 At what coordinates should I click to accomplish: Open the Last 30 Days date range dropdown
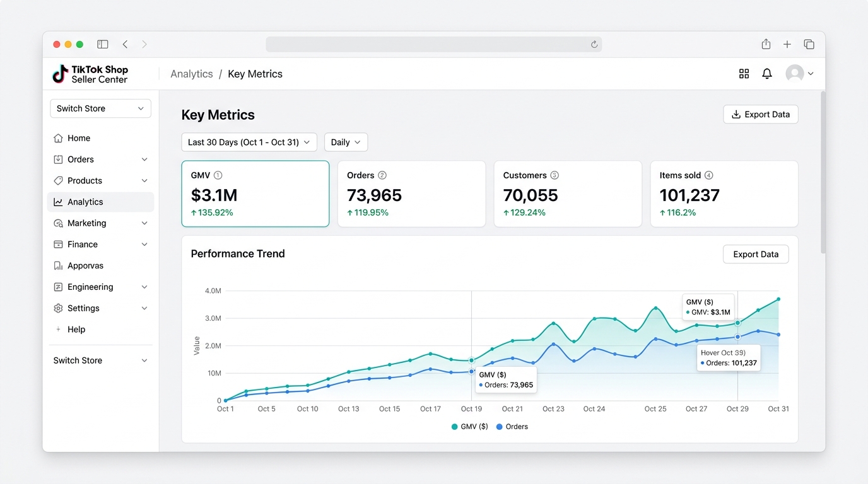click(x=249, y=142)
